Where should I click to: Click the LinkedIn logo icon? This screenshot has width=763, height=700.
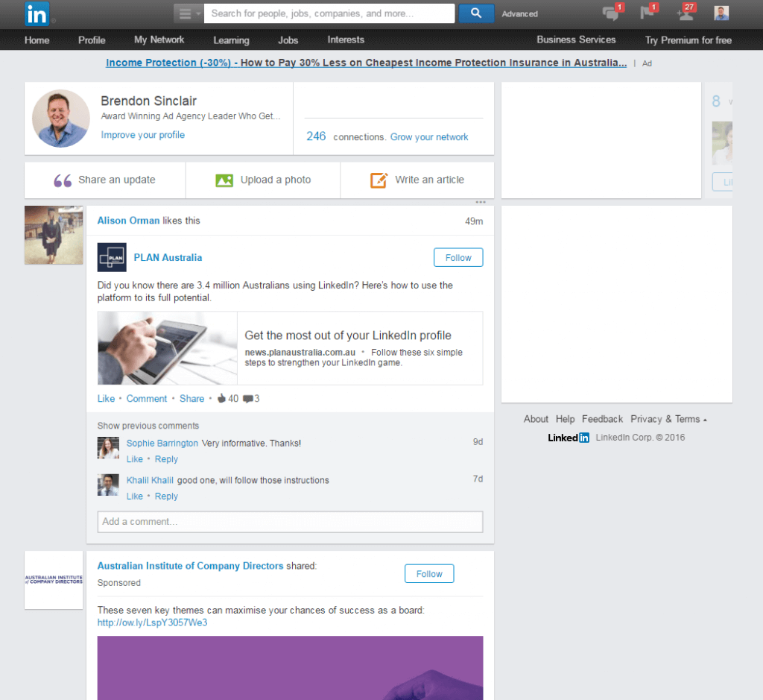coord(37,13)
